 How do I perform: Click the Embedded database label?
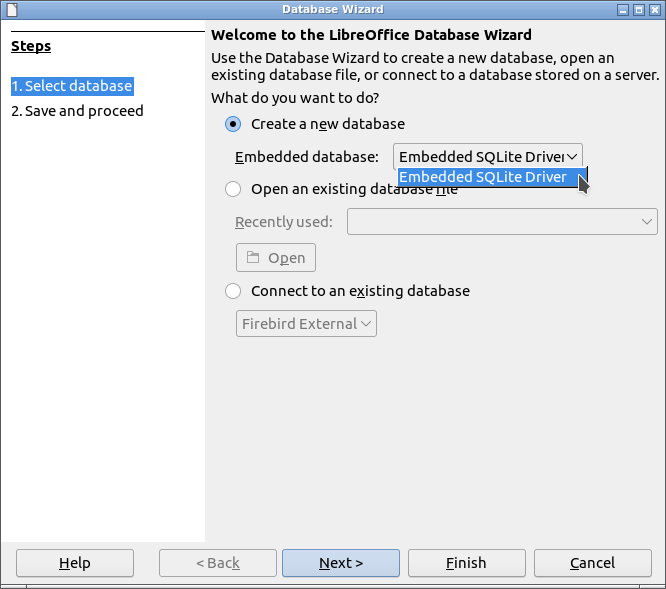[307, 157]
